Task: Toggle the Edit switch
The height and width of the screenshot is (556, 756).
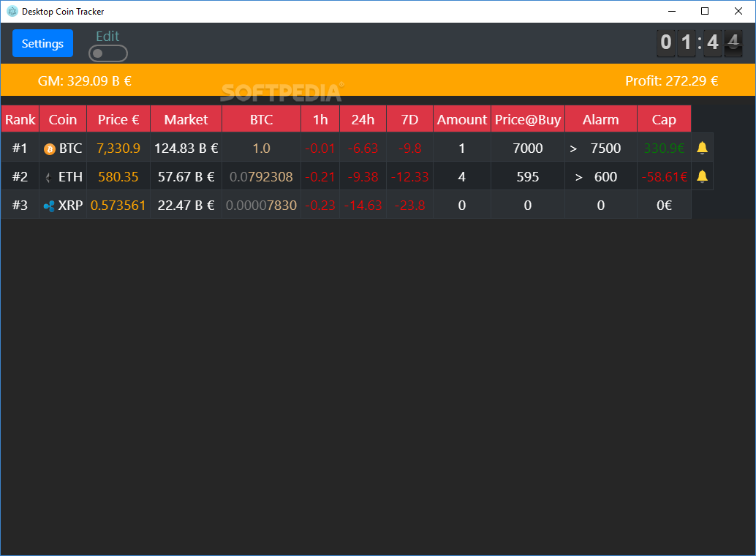Action: [x=108, y=53]
